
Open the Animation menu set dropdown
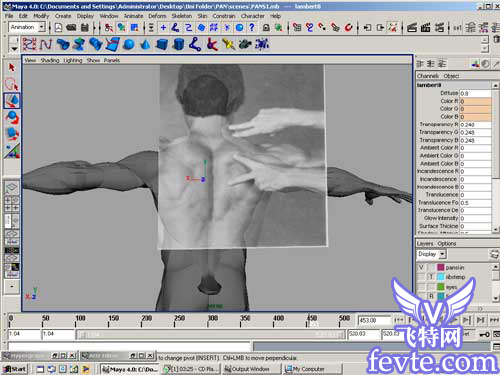point(42,27)
